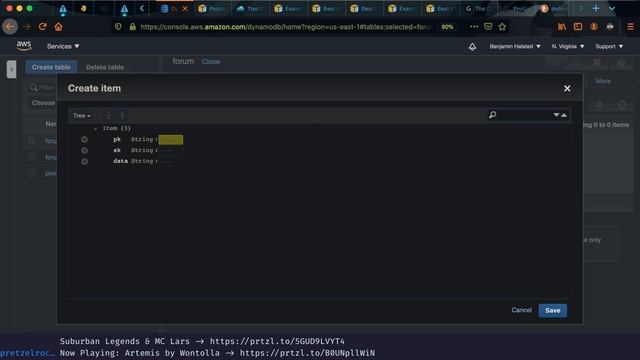
Task: Click the 90% zoom level indicator
Action: (447, 27)
